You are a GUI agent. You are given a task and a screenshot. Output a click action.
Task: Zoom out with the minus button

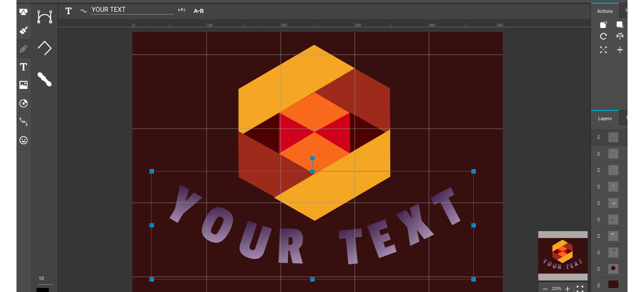[x=545, y=289]
